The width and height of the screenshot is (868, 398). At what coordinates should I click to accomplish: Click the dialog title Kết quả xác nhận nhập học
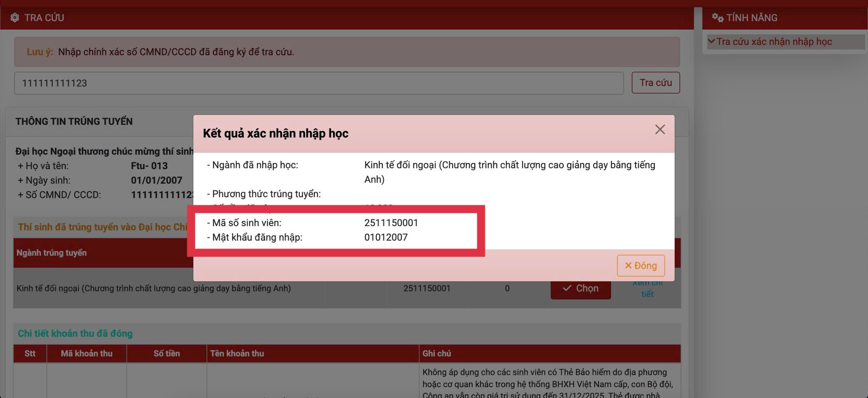(x=275, y=133)
